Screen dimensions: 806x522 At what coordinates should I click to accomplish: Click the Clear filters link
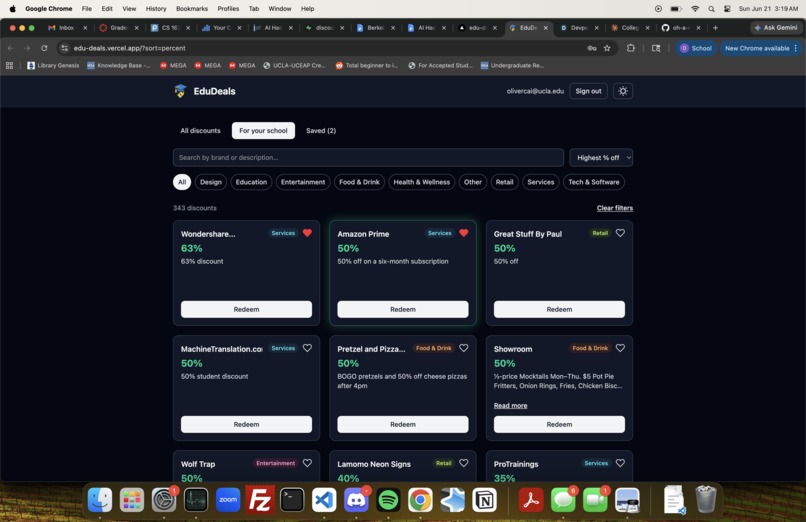point(615,208)
